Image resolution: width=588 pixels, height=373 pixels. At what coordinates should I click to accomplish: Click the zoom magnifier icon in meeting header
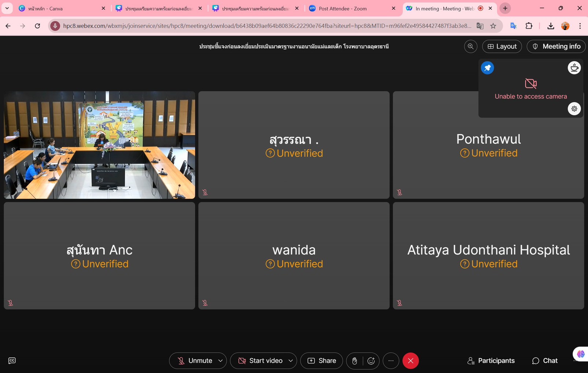pos(471,46)
